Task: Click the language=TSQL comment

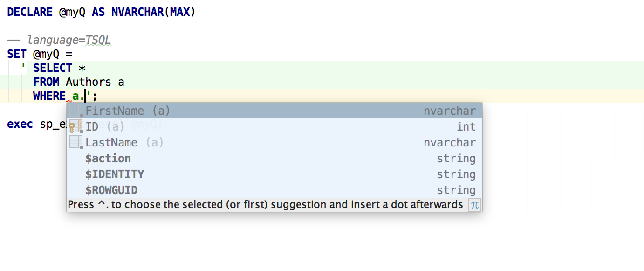Action: click(x=69, y=40)
